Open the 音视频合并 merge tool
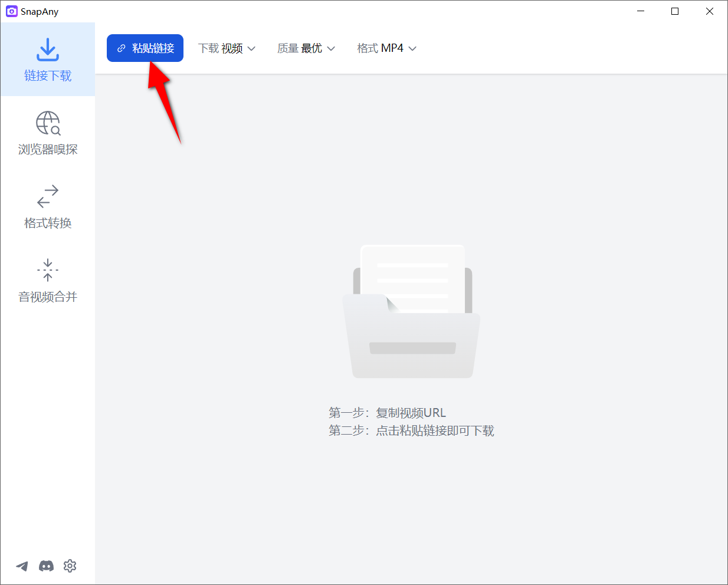728x585 pixels. coord(47,281)
